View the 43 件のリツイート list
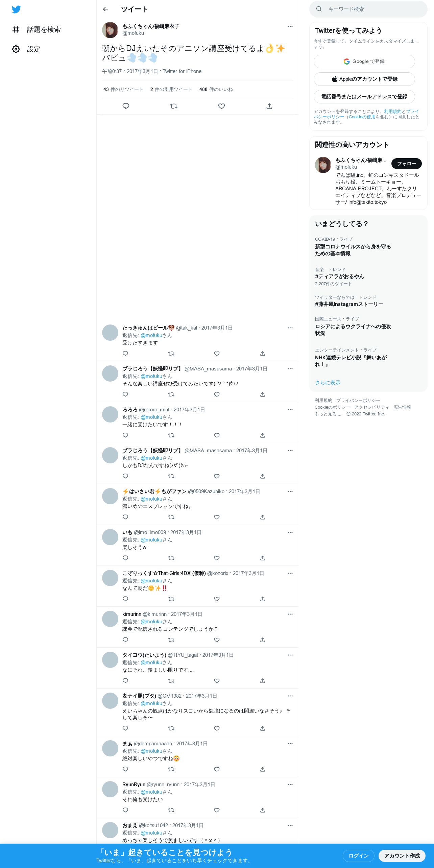 (x=123, y=89)
